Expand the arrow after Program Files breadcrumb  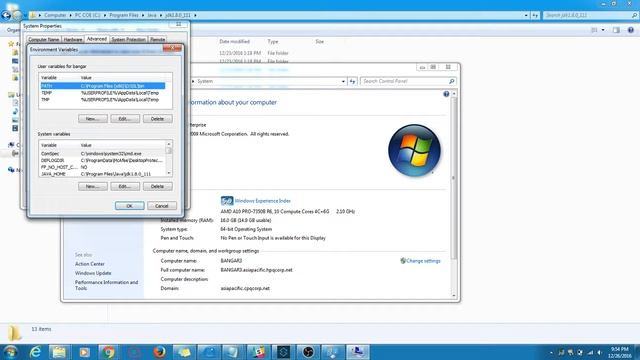coord(143,15)
